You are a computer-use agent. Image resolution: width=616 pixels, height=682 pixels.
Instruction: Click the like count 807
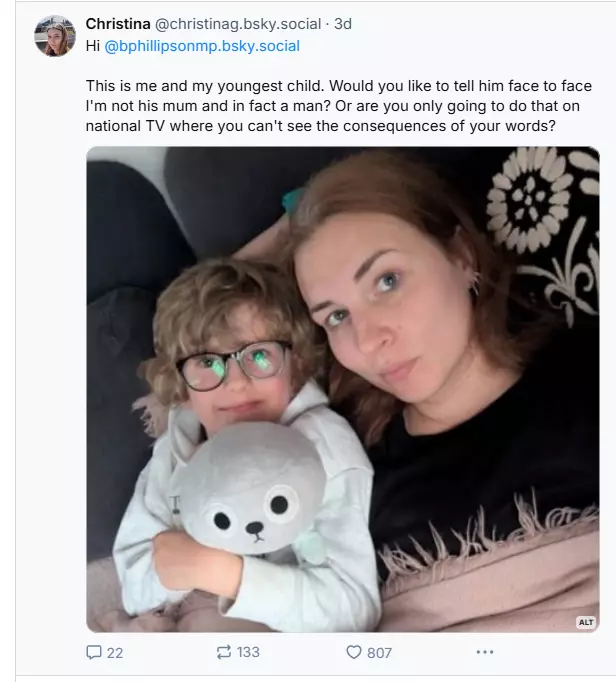click(379, 652)
